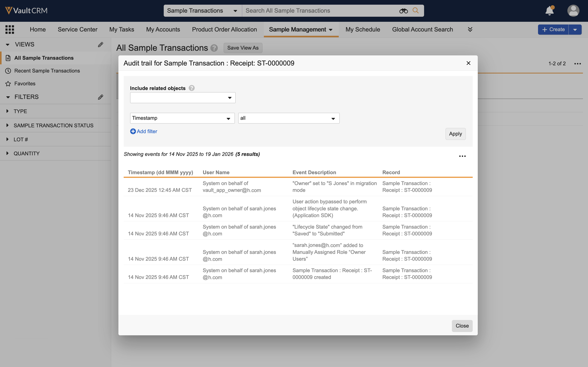
Task: Click the pencil edit icon beside FILTERS
Action: click(x=101, y=97)
